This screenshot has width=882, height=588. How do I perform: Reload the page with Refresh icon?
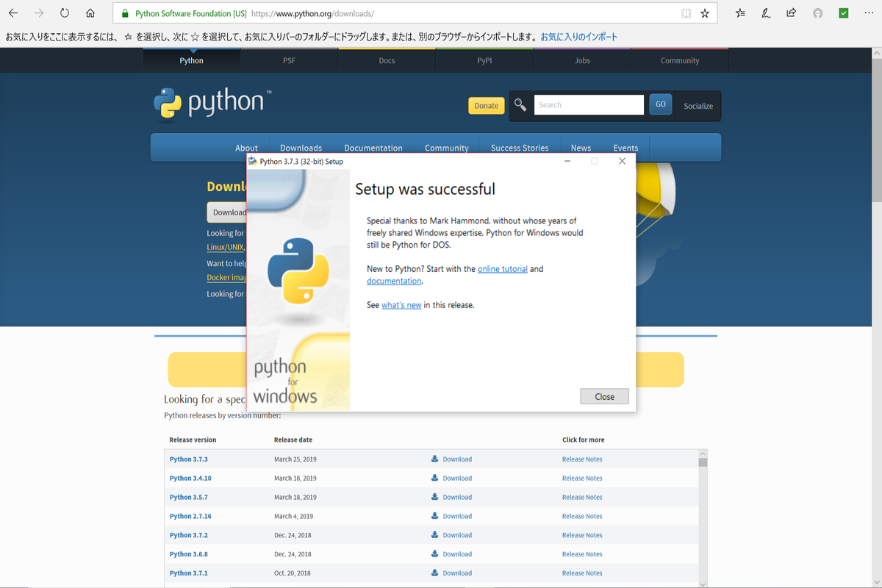[x=65, y=13]
